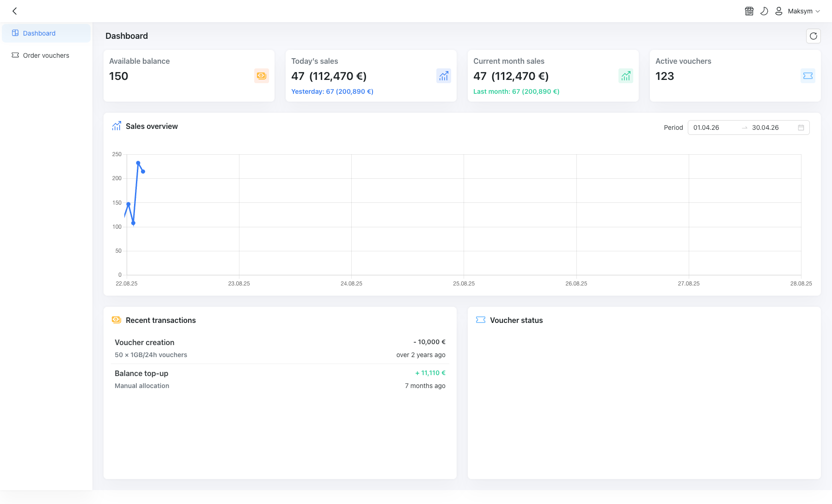
Task: Go back using the top-left arrow
Action: coord(15,11)
